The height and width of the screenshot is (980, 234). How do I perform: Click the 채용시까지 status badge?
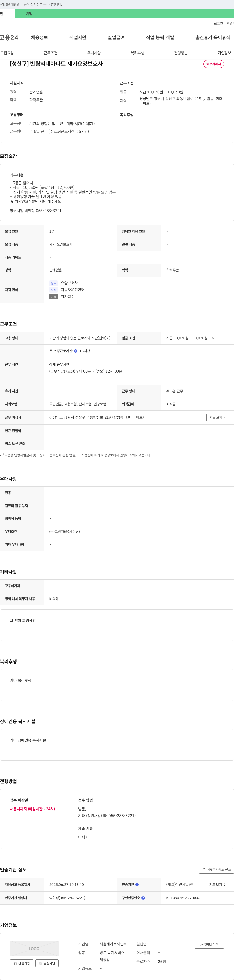click(x=214, y=64)
